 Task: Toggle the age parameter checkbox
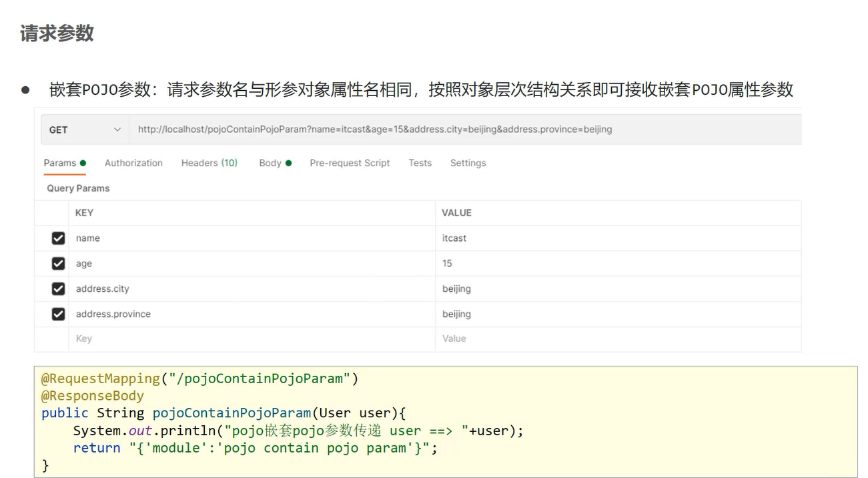58,264
